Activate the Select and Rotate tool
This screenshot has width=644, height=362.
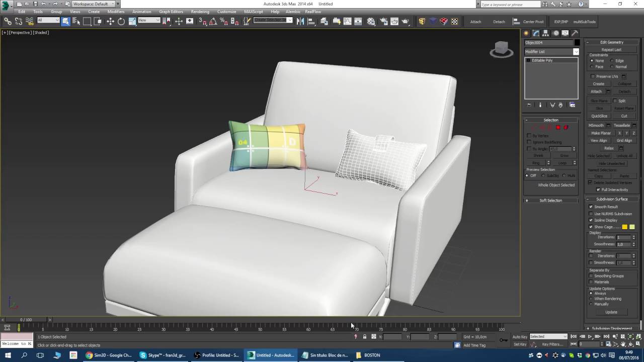click(x=121, y=21)
